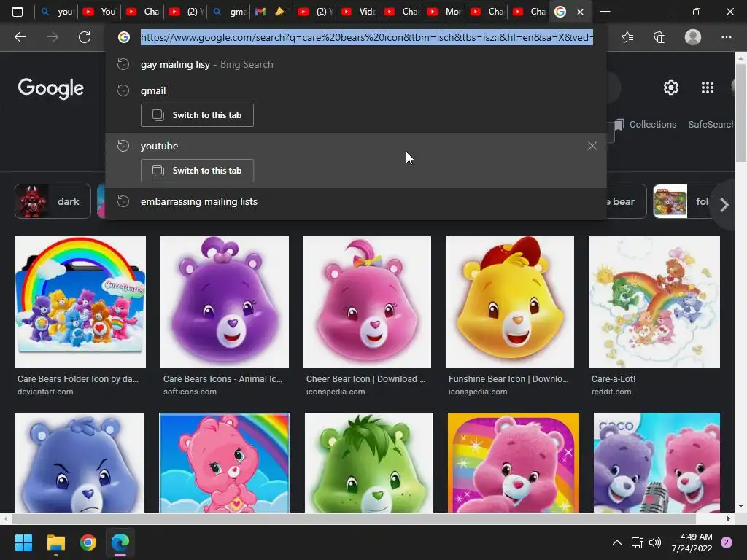
Task: Open the notification center badge
Action: 727,542
